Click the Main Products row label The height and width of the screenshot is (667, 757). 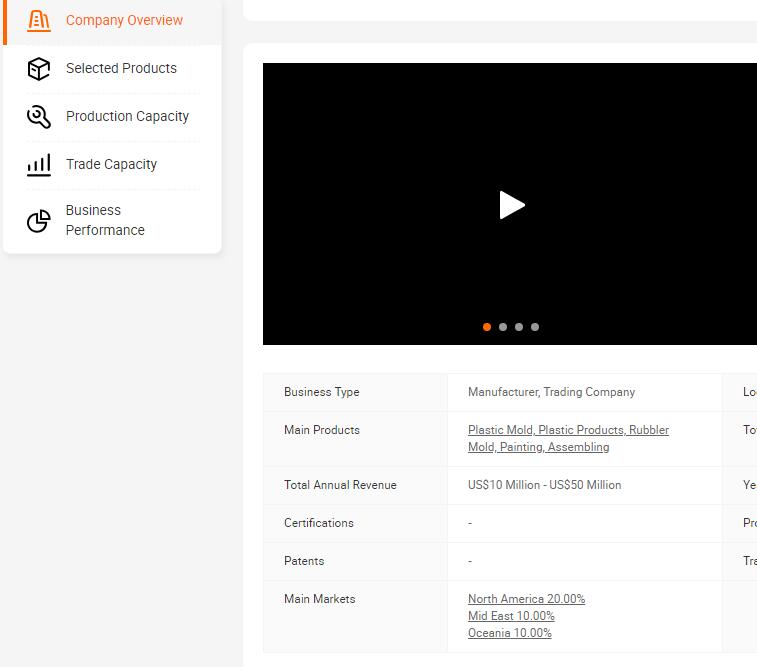tap(322, 430)
